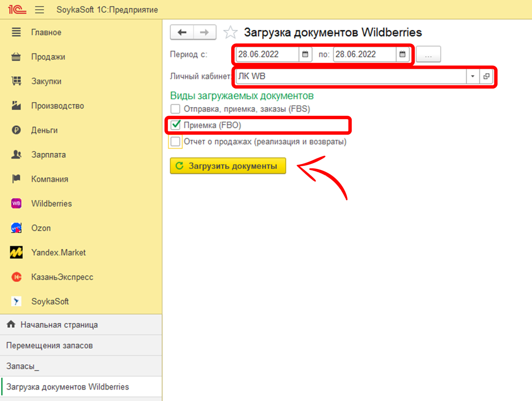Click the КазаньЭкспресс red icon

click(16, 277)
